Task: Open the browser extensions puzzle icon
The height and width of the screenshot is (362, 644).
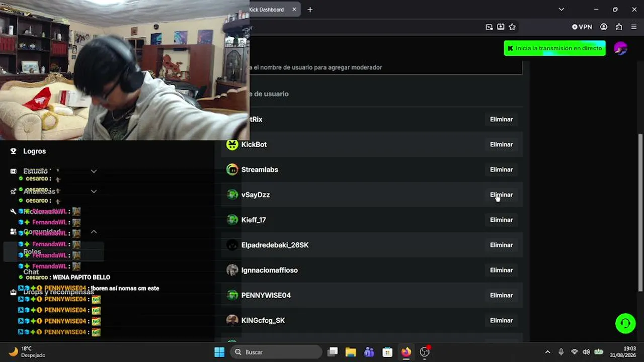Action: [619, 27]
